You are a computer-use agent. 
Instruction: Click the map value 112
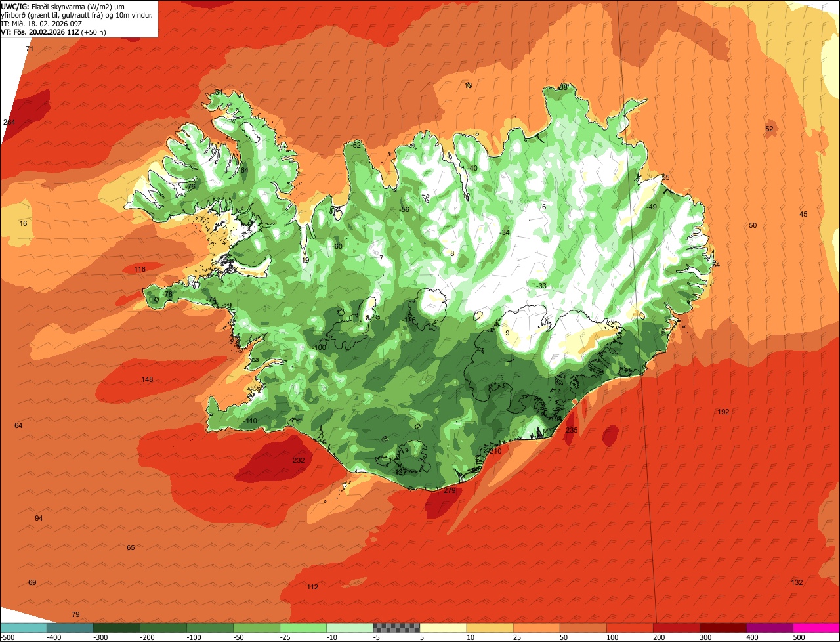coord(312,588)
